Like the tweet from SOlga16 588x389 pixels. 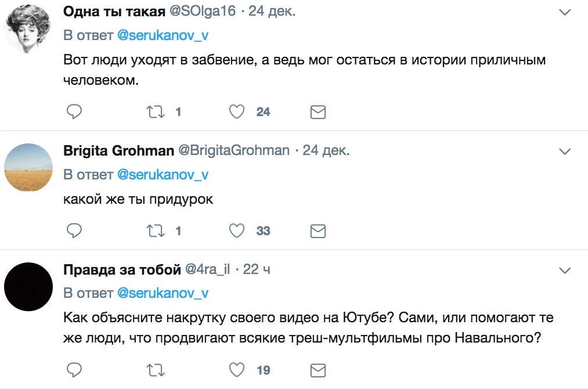coord(236,111)
